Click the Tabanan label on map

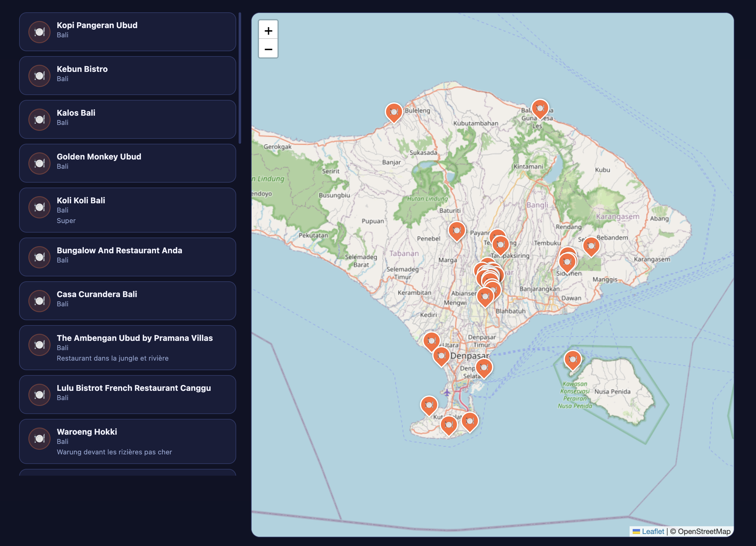pyautogui.click(x=404, y=254)
